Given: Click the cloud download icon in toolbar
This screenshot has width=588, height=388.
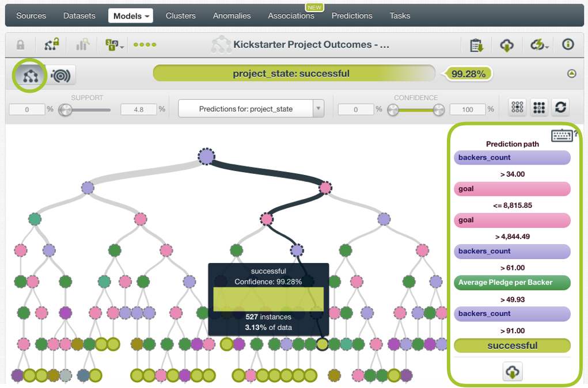Looking at the screenshot, I should pos(507,45).
